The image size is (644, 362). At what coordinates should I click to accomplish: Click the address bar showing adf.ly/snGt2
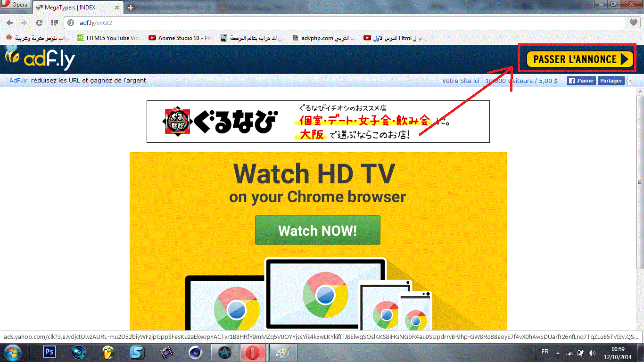(344, 23)
